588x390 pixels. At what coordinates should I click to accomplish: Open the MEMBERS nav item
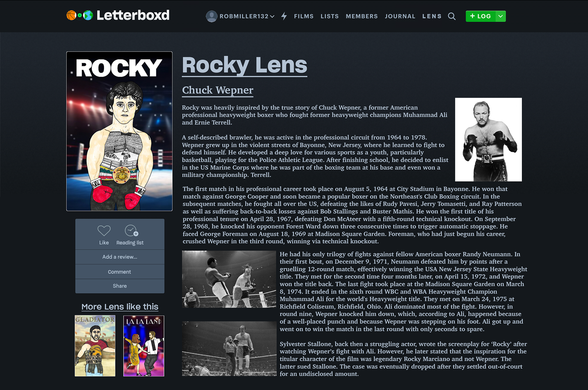pos(362,16)
